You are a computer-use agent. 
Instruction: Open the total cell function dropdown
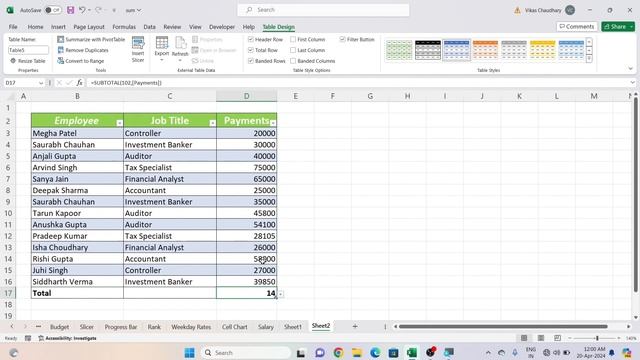pyautogui.click(x=281, y=294)
